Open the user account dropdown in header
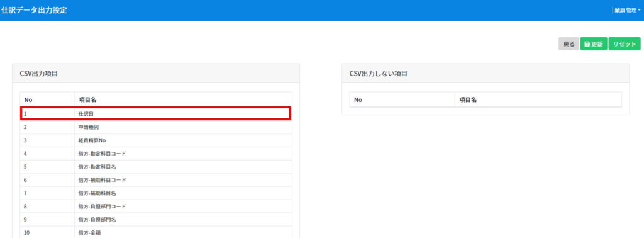The width and height of the screenshot is (644, 238). point(627,10)
